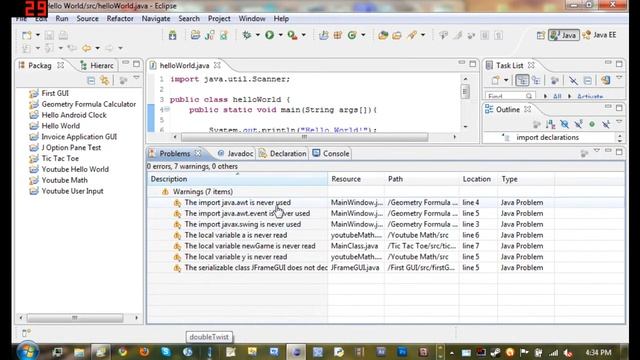
Task: Select the Outline view tab
Action: pos(508,109)
